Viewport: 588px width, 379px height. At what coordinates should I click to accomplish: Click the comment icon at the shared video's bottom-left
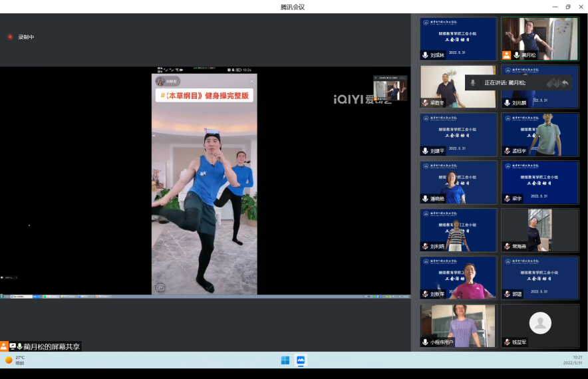[160, 287]
